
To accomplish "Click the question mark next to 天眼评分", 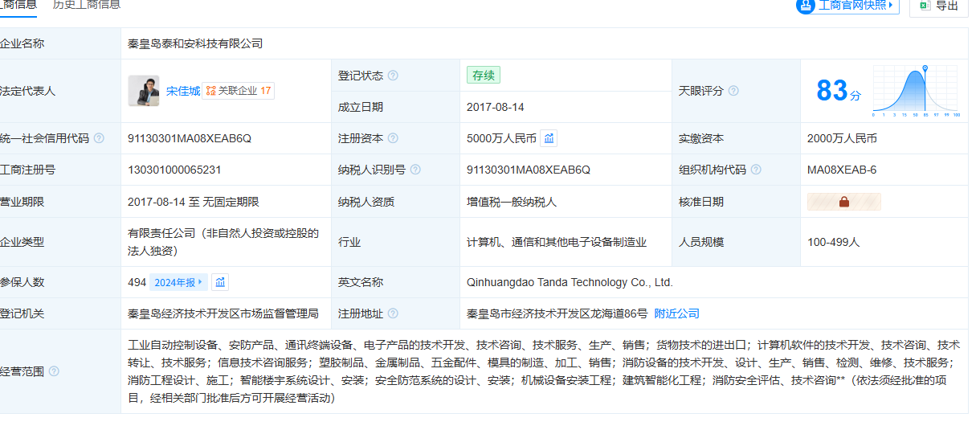I will 733,92.
